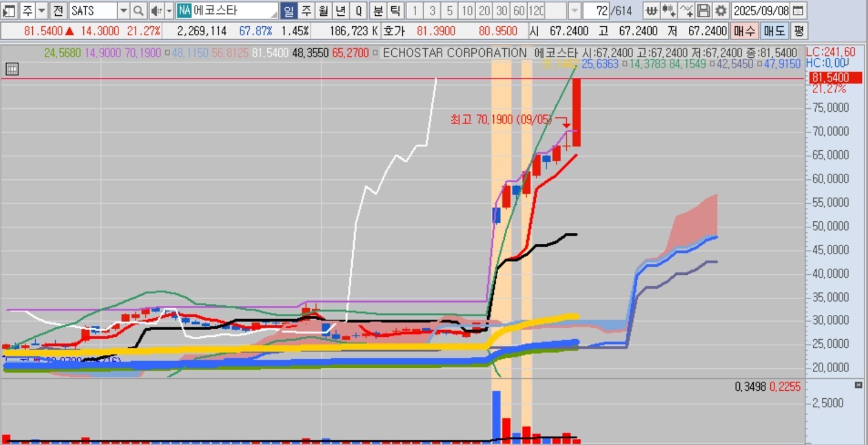This screenshot has width=868, height=445.
Task: Click the candle count field showing 72
Action: tap(595, 10)
